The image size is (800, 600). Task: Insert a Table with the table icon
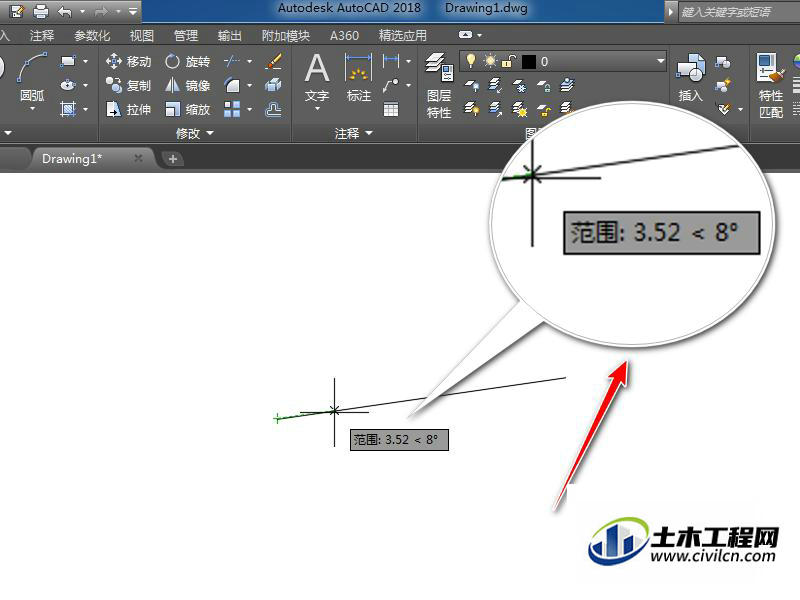pos(391,109)
